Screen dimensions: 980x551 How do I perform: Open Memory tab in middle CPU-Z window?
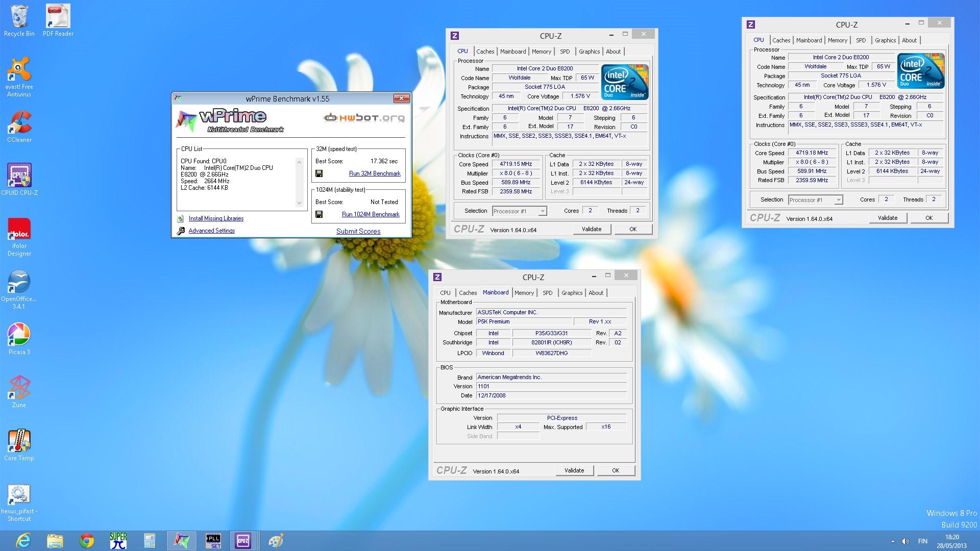[x=542, y=52]
